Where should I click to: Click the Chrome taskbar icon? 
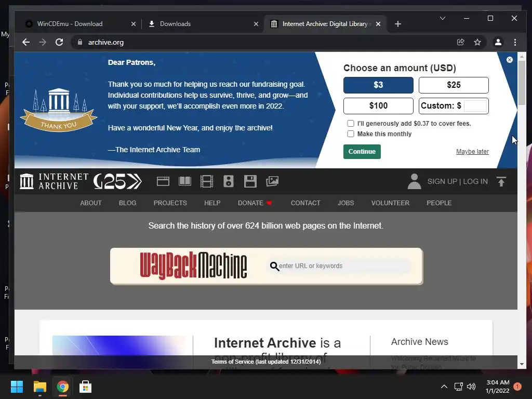(62, 387)
